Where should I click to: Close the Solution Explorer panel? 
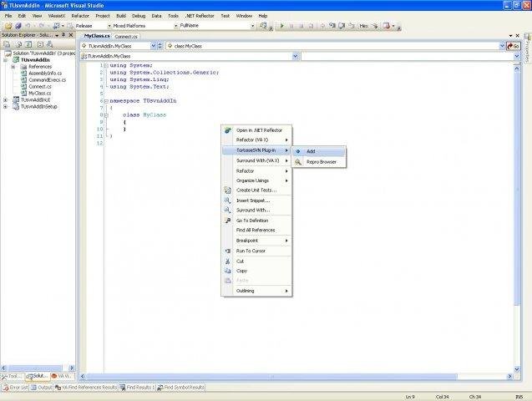(71, 35)
